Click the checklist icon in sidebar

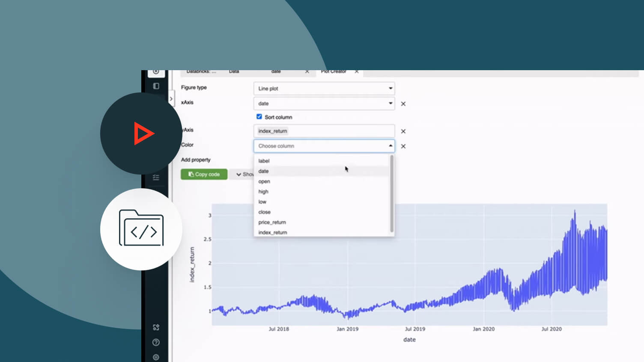coord(156,177)
